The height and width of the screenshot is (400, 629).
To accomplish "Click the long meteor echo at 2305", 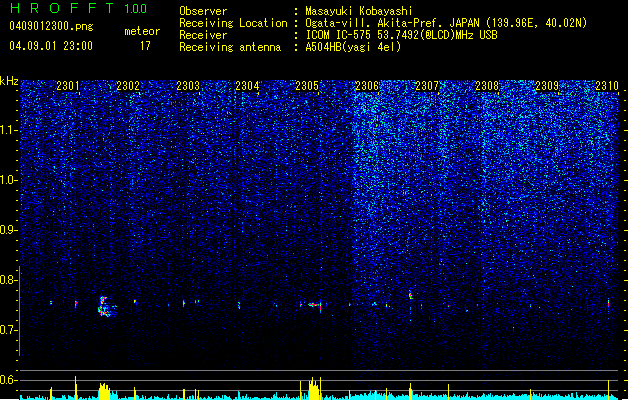I will (x=314, y=305).
